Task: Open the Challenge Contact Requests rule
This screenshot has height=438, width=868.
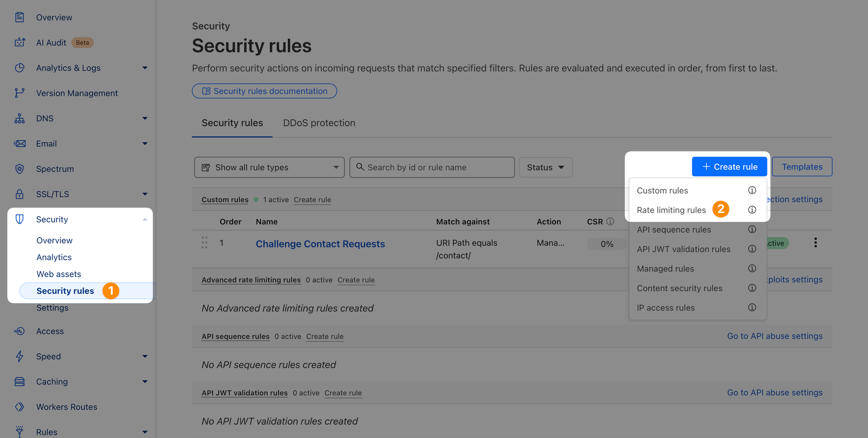Action: [x=320, y=244]
